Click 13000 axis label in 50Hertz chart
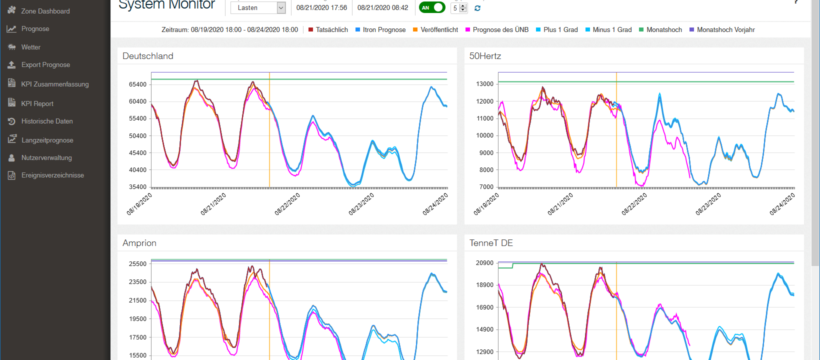The height and width of the screenshot is (360, 820). click(x=486, y=84)
